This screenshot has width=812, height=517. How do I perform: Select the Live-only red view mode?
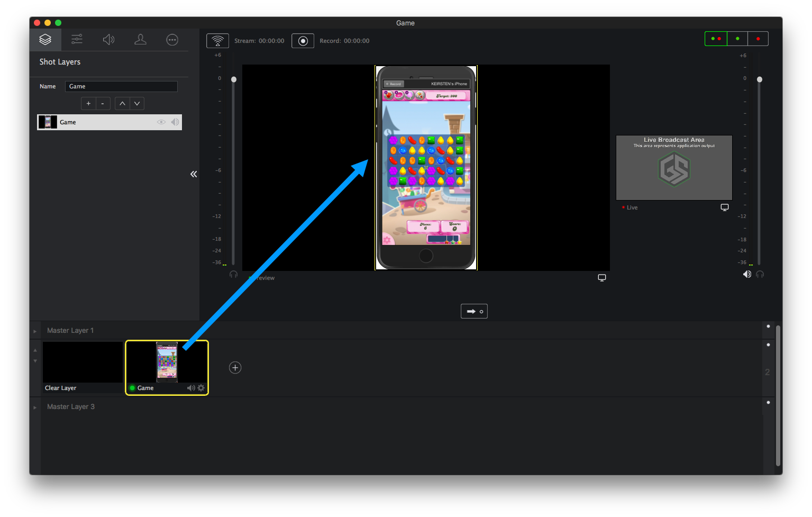(x=758, y=38)
